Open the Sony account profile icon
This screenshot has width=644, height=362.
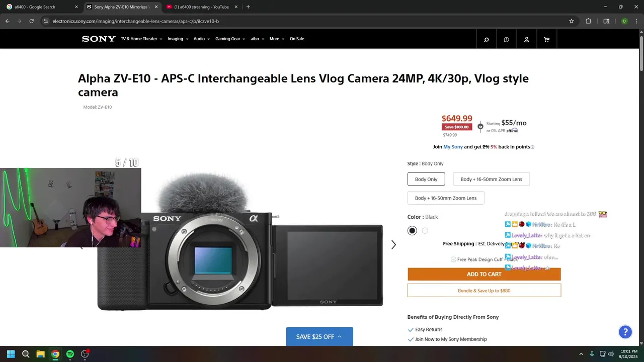tap(526, 39)
